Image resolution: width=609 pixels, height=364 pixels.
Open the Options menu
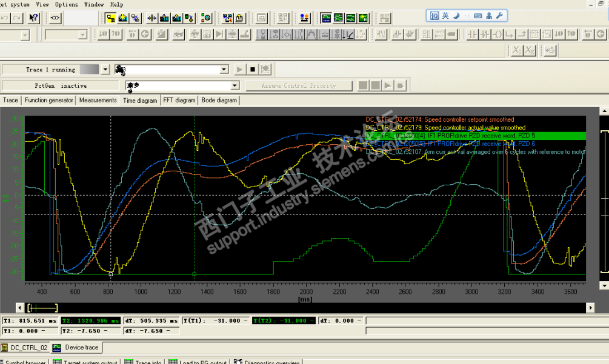67,4
